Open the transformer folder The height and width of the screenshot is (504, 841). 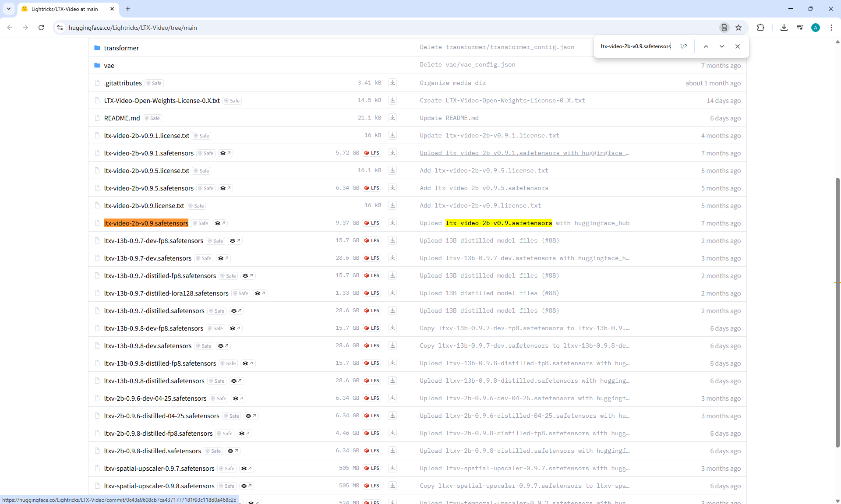click(121, 48)
